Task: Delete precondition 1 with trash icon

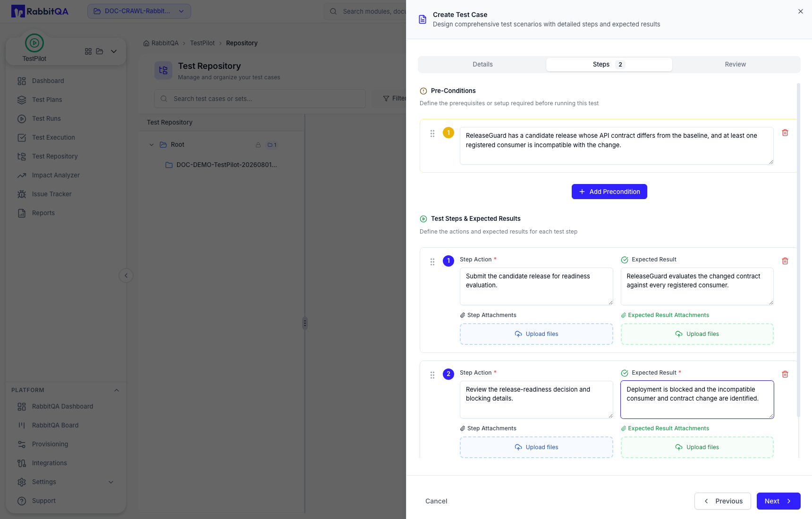Action: [785, 133]
